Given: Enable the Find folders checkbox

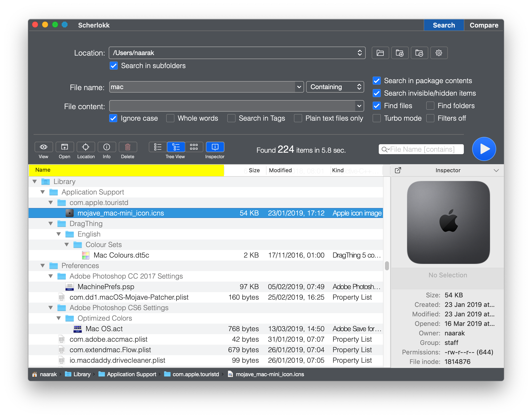Looking at the screenshot, I should click(430, 106).
